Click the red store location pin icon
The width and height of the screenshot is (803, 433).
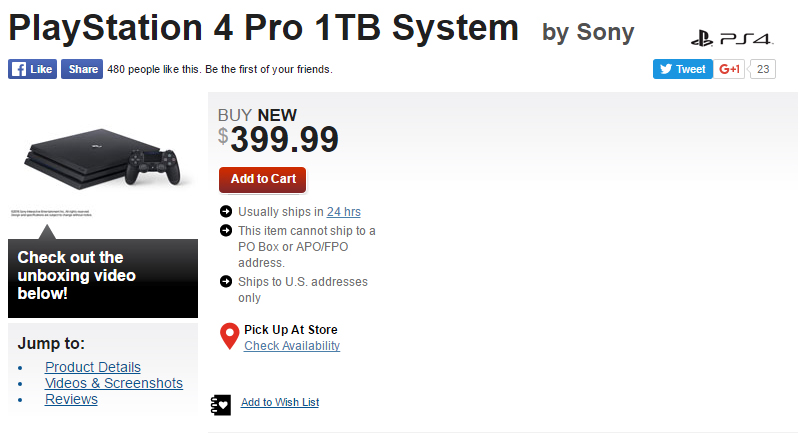pyautogui.click(x=229, y=336)
